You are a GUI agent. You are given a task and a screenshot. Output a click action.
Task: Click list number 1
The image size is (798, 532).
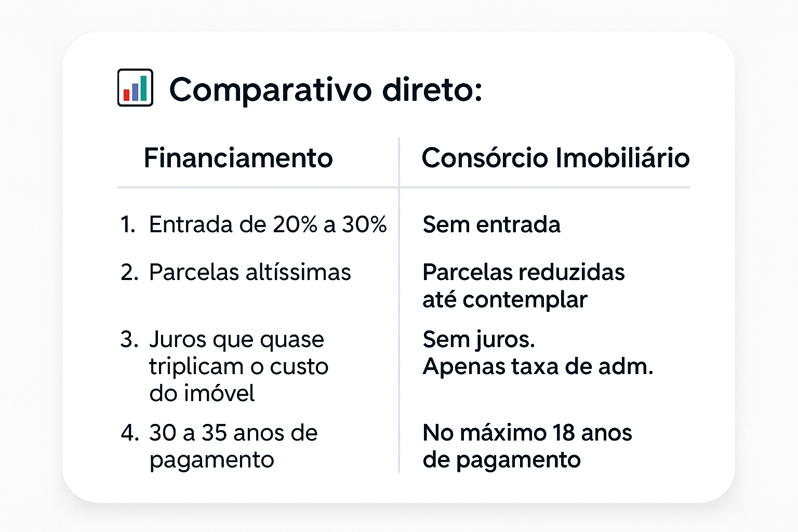click(x=127, y=224)
